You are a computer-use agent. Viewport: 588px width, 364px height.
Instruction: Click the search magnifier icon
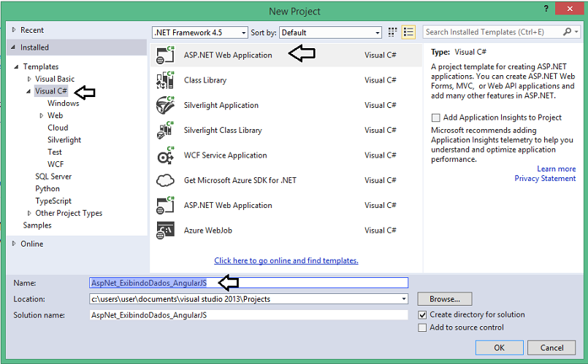coord(567,32)
